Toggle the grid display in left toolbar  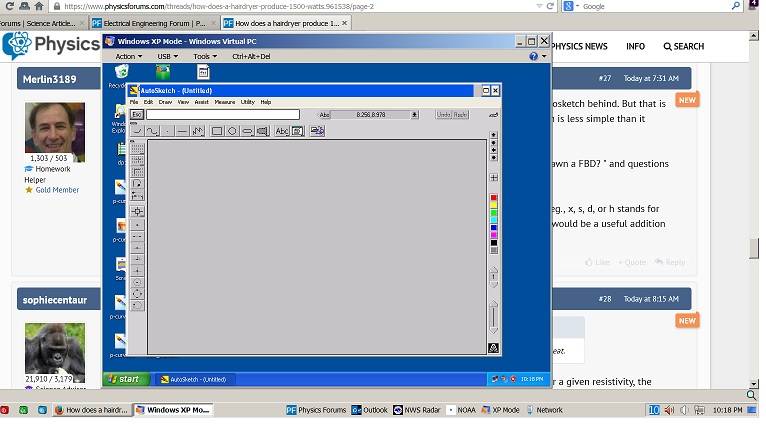(137, 148)
